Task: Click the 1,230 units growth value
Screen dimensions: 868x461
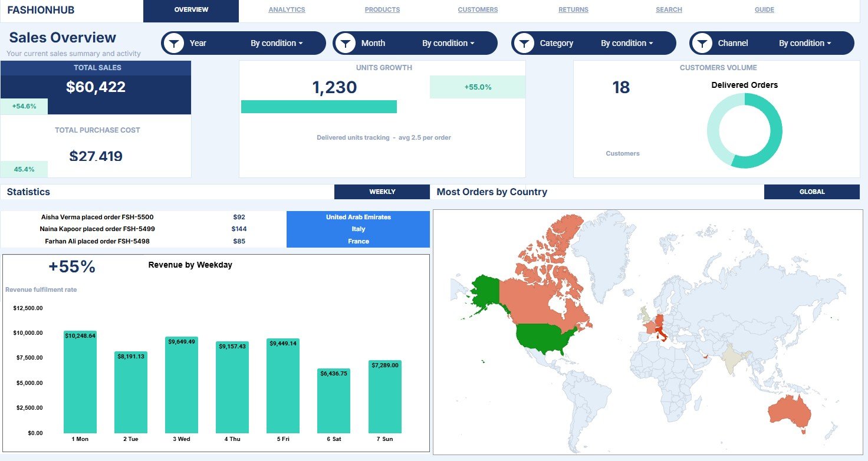Action: pos(334,88)
